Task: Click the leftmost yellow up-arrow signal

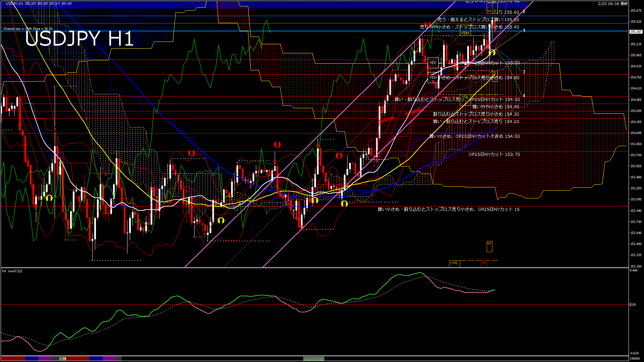Action: 49,198
